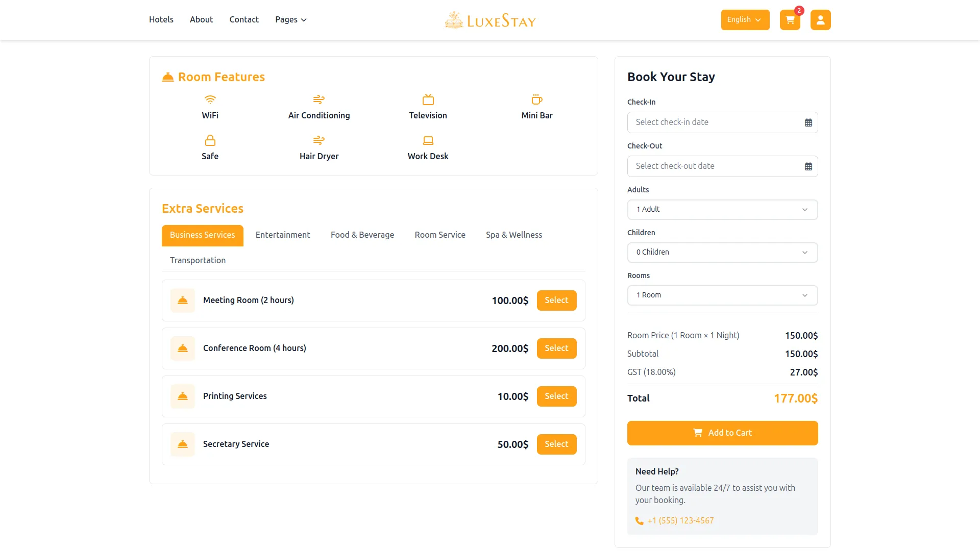Click the Meeting Room bell icon
Image resolution: width=980 pixels, height=551 pixels.
tap(183, 300)
